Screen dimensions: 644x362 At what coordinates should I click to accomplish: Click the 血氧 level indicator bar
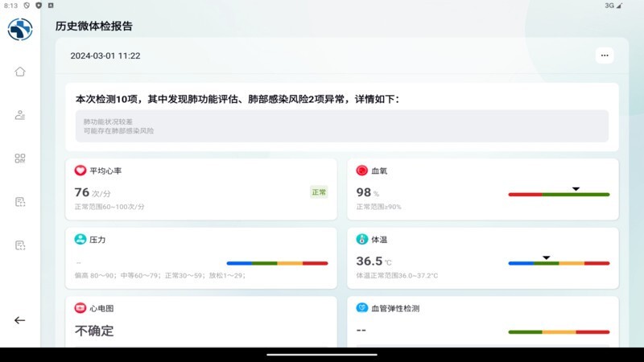point(559,194)
